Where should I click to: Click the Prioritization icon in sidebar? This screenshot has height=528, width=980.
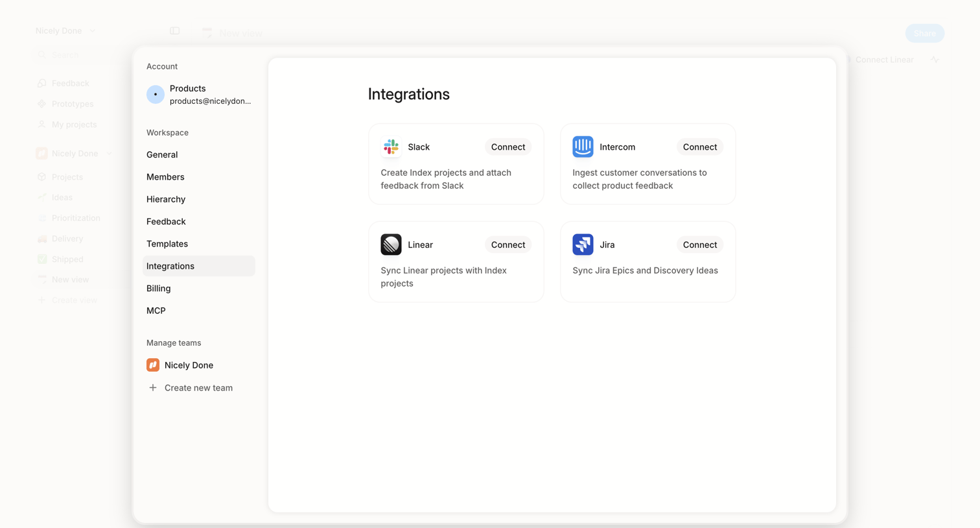coord(42,218)
